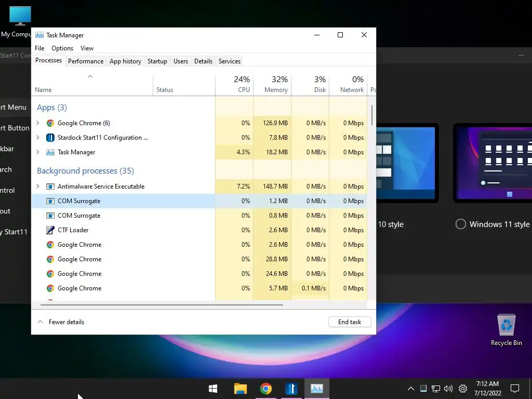Expand the Task Manager process group
The width and height of the screenshot is (532, 399).
[x=37, y=152]
